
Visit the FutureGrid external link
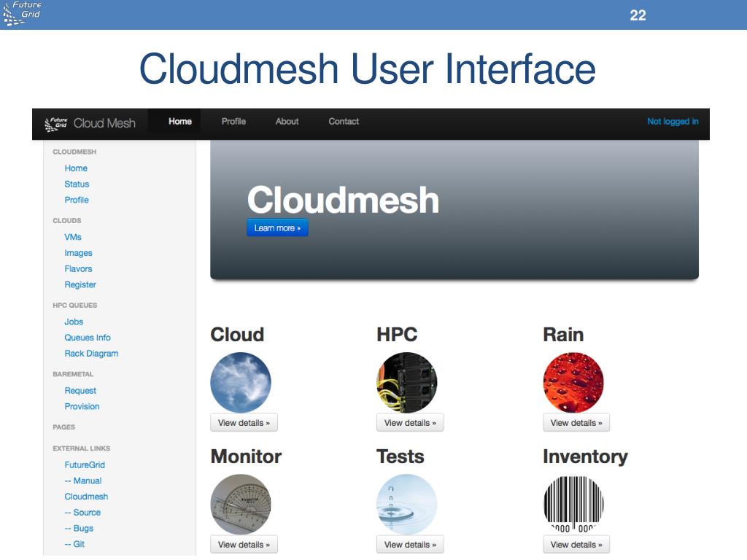pyautogui.click(x=85, y=464)
